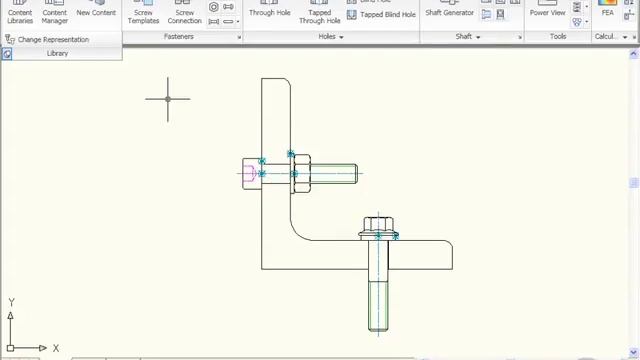Open the Fasteners panel dialog launcher arrow
This screenshot has width=640, height=360.
point(239,37)
